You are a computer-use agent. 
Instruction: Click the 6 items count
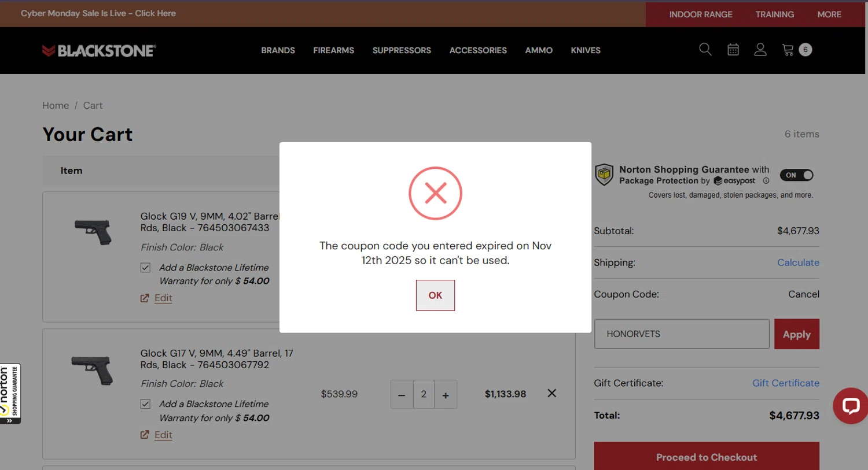click(801, 134)
